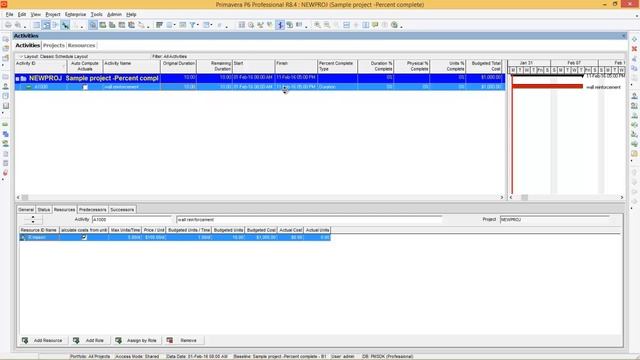Click right arrow of Gantt chart horizontal scrollbar
This screenshot has width=640, height=360.
coord(622,198)
